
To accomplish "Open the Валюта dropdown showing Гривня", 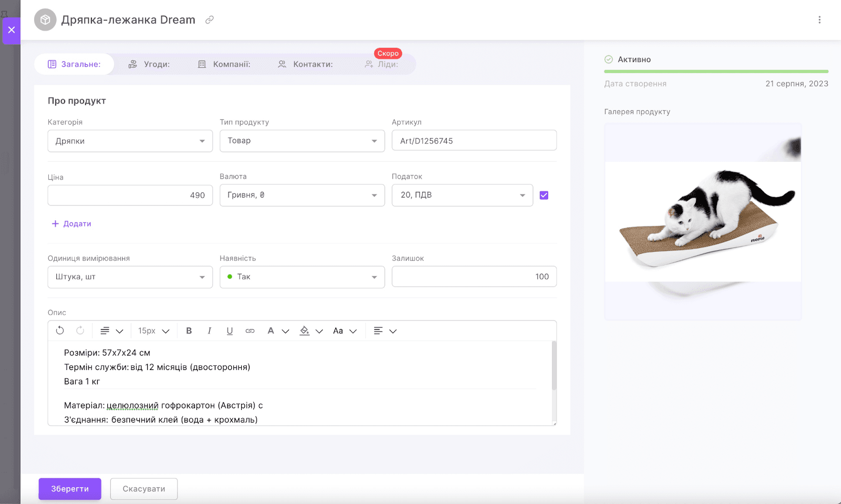I will coord(302,195).
